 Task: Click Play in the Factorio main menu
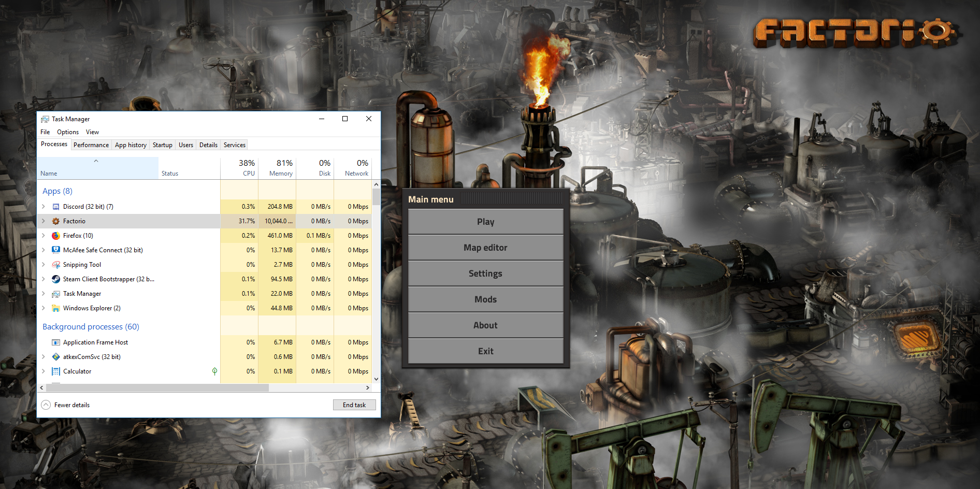click(x=485, y=222)
